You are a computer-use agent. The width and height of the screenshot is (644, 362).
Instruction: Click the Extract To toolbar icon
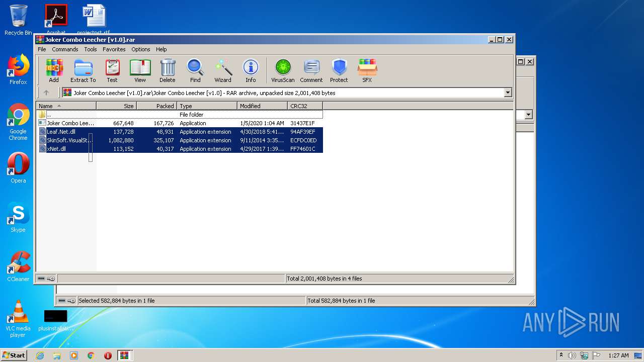click(x=83, y=70)
